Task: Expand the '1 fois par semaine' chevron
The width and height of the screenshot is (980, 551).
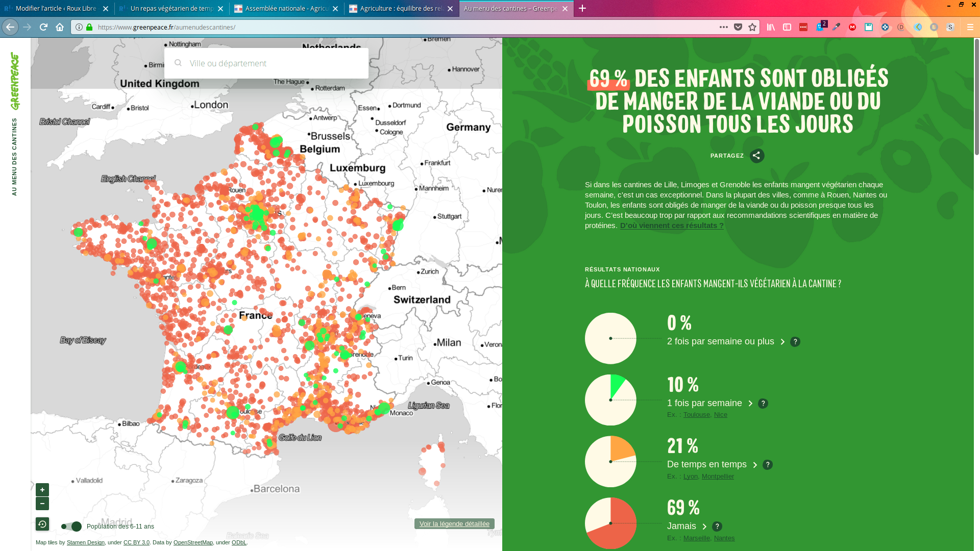Action: click(750, 404)
